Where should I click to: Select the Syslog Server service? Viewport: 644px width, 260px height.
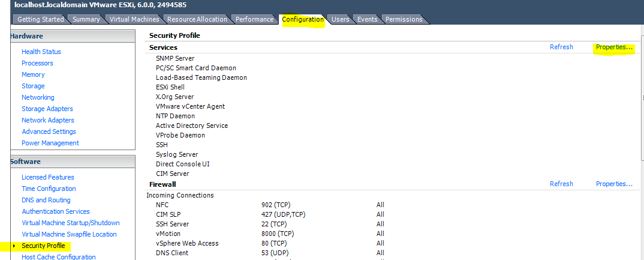click(177, 154)
